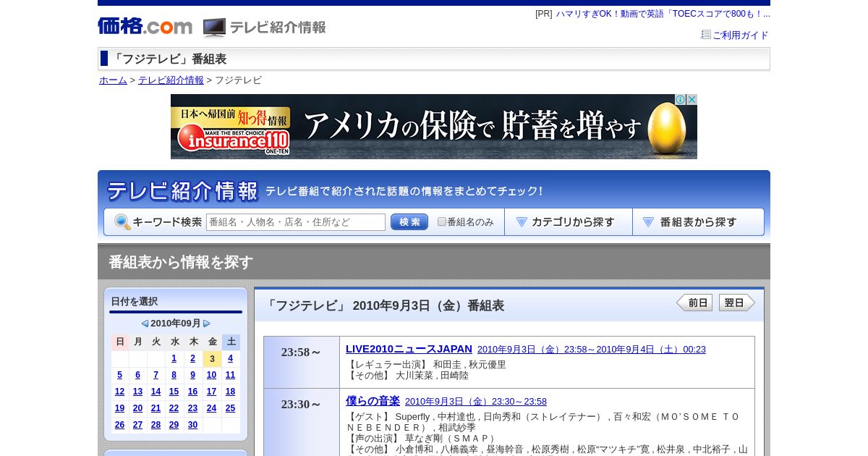Select September 16 in the calendar
The image size is (868, 456).
192,392
